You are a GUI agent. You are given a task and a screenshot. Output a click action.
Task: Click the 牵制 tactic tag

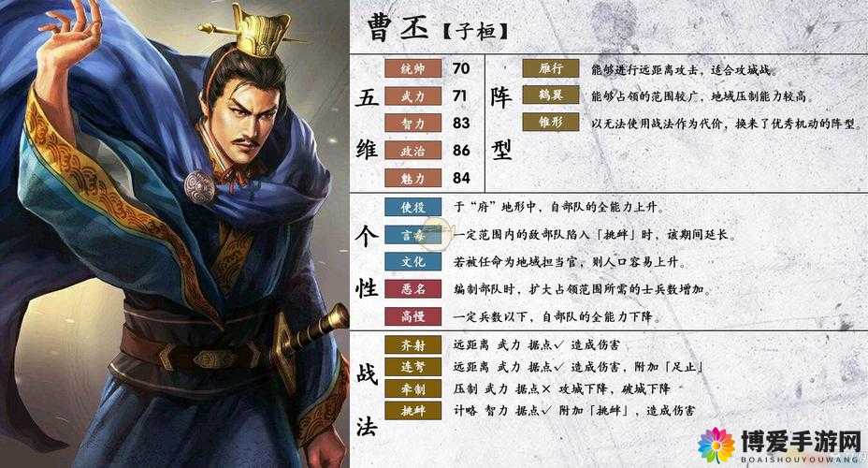413,388
